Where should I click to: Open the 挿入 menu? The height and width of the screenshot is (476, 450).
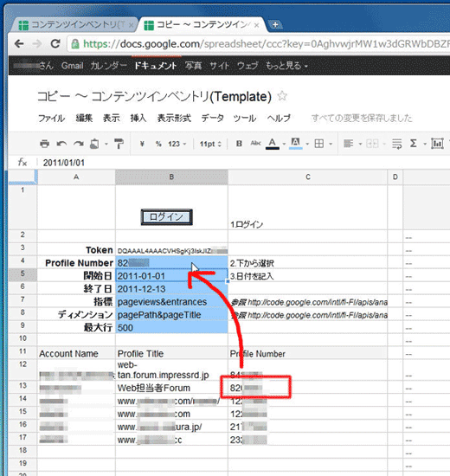click(x=138, y=118)
